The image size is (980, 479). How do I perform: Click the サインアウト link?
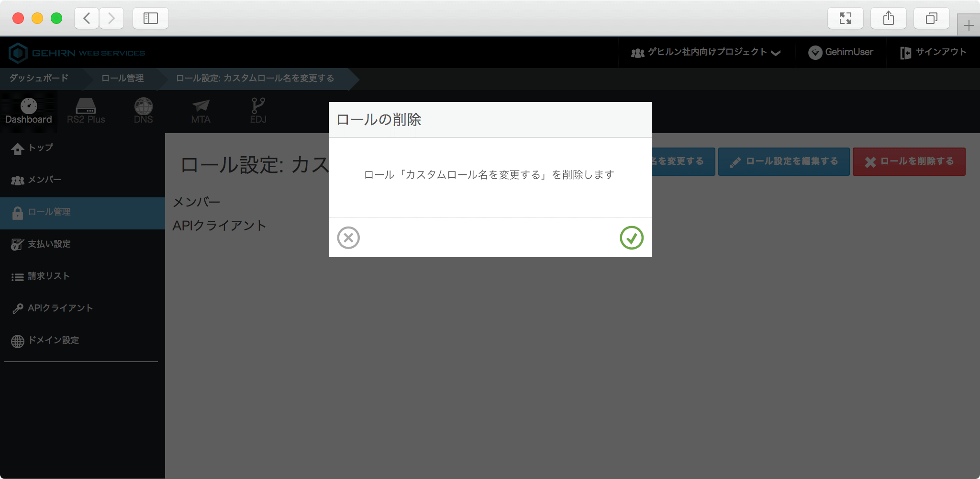pyautogui.click(x=933, y=52)
